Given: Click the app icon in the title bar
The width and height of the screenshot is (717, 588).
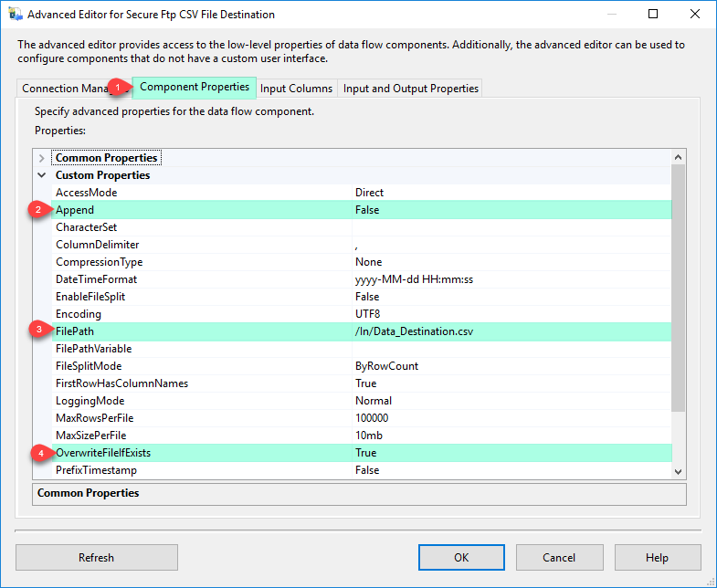Looking at the screenshot, I should (16, 15).
